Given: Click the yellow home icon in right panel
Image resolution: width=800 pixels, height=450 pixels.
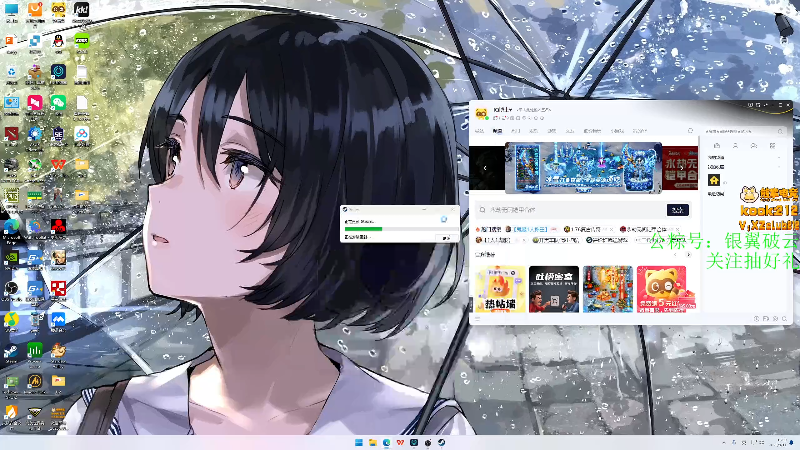Looking at the screenshot, I should point(714,180).
